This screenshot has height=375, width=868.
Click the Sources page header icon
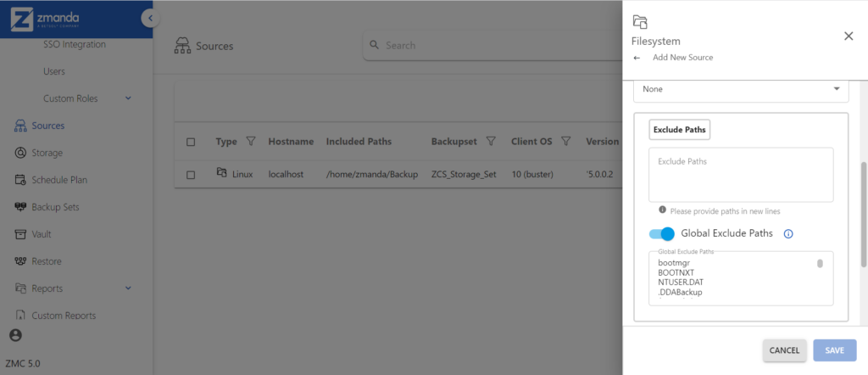coord(182,46)
